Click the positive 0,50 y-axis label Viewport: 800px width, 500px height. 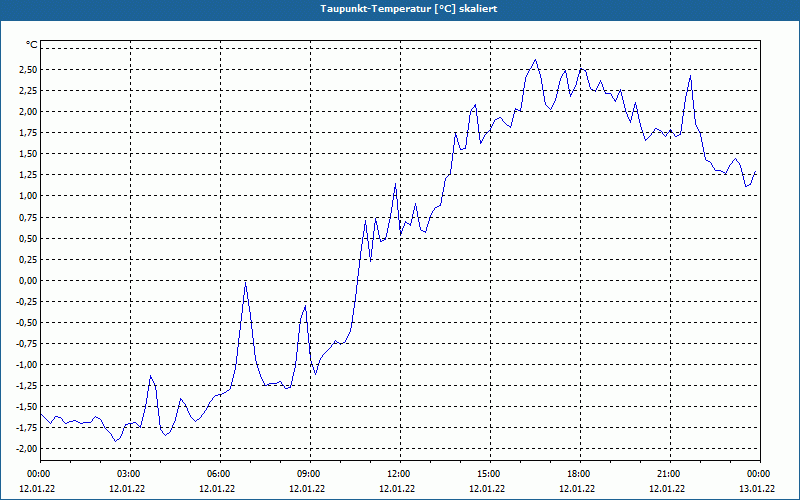28,238
